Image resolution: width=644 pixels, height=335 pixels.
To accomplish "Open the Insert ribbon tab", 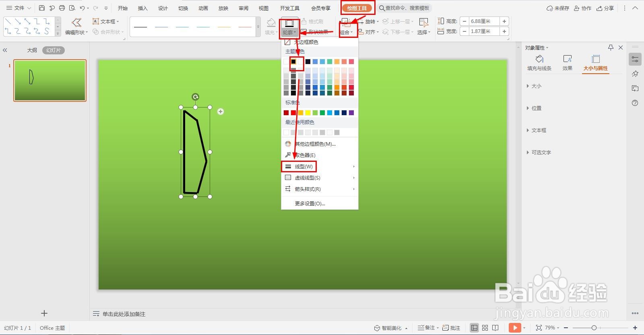I will pyautogui.click(x=143, y=8).
